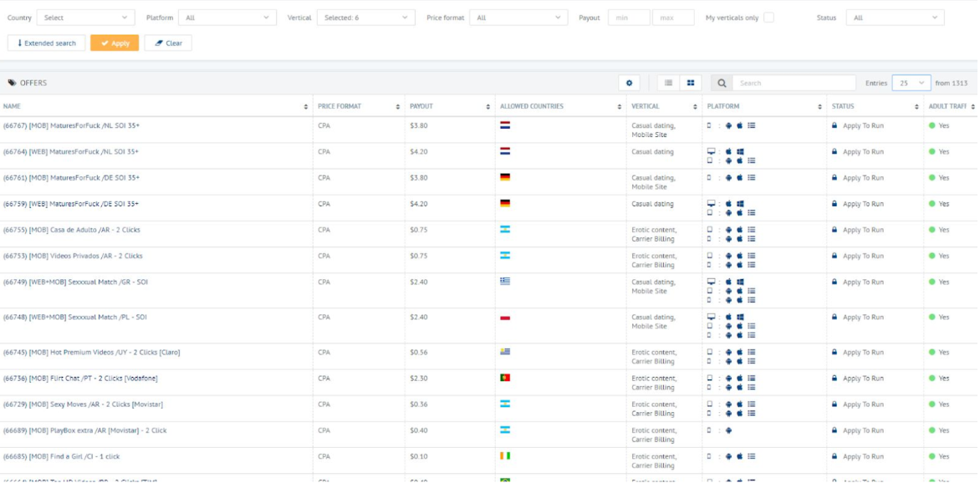
Task: Switch to grid view layout icon
Action: click(691, 83)
